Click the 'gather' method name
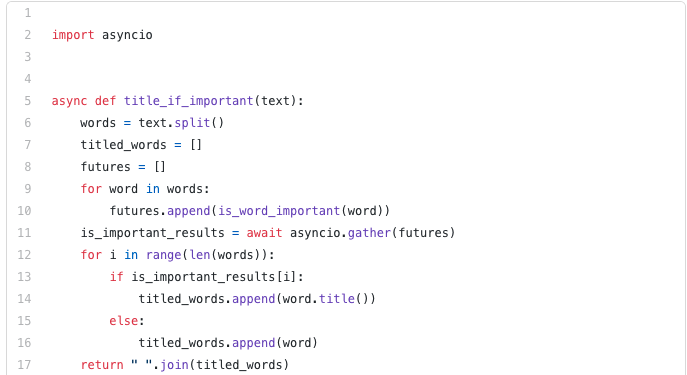 [369, 233]
